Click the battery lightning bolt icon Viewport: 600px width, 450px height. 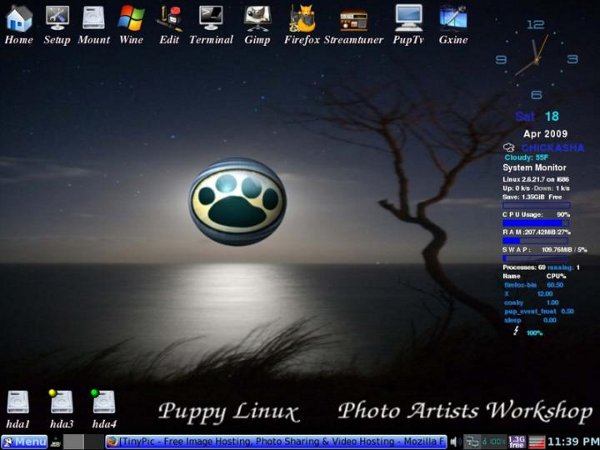(516, 330)
